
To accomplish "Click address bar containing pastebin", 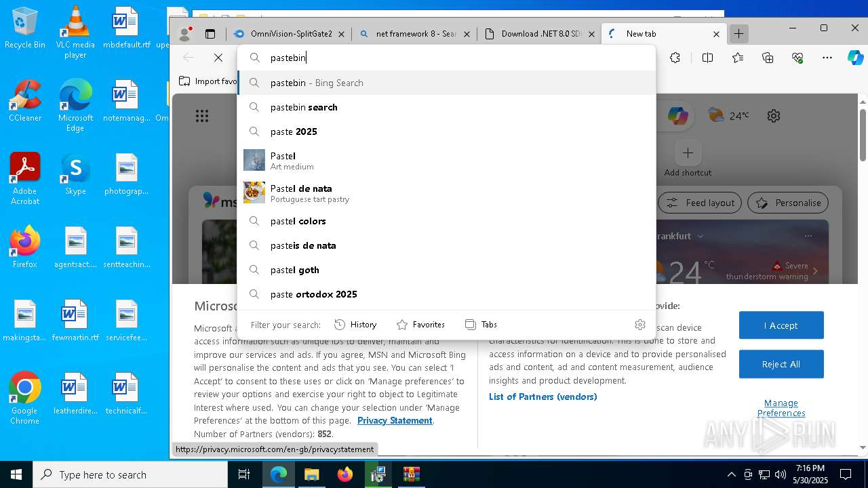I will click(447, 58).
